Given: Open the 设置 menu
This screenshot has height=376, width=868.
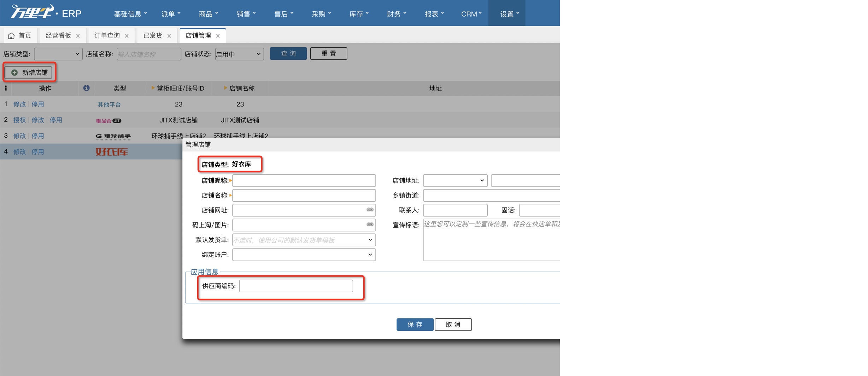Looking at the screenshot, I should click(x=507, y=13).
